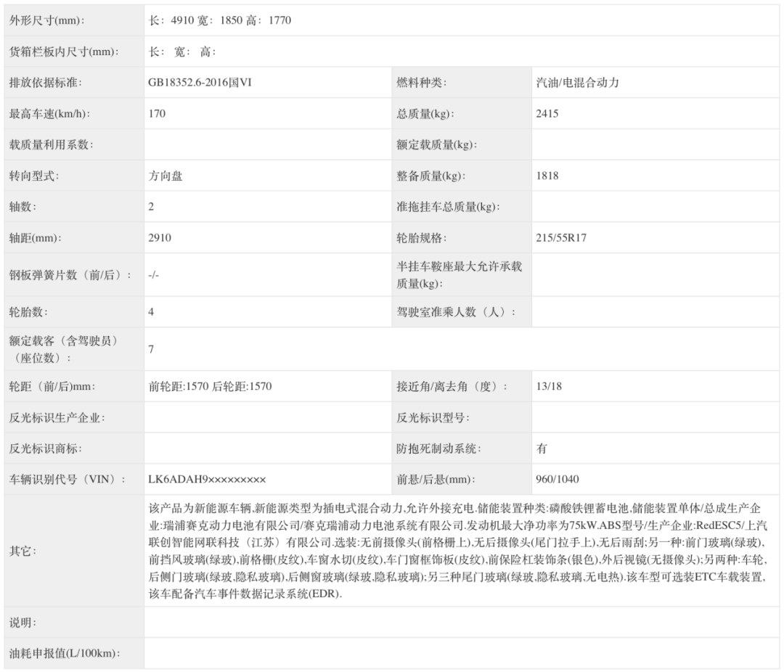The height and width of the screenshot is (672, 784).
Task: Click the empty 载质量利用系数 value field
Action: (x=267, y=145)
